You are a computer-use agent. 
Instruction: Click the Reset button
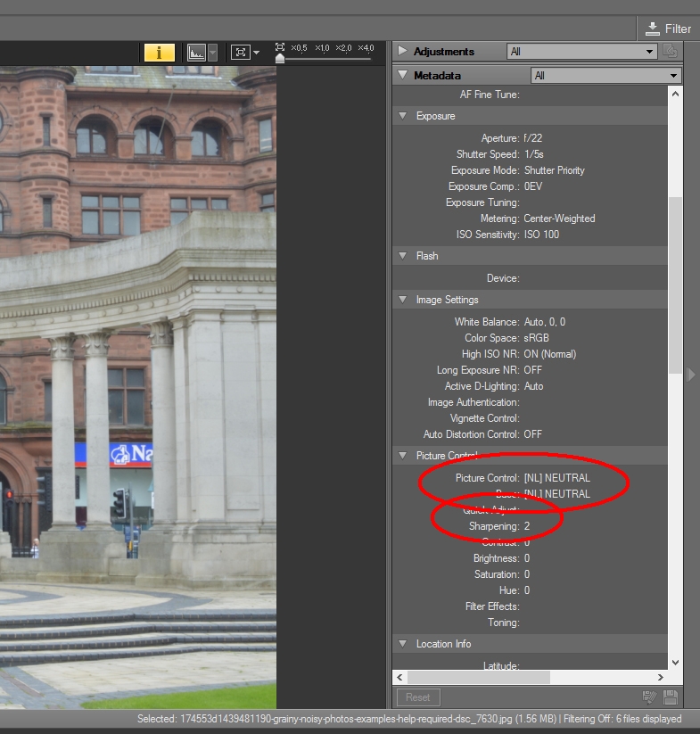[x=417, y=697]
